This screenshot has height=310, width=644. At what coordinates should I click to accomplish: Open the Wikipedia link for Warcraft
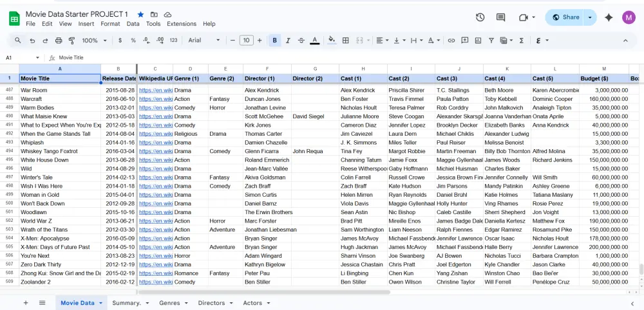(156, 99)
